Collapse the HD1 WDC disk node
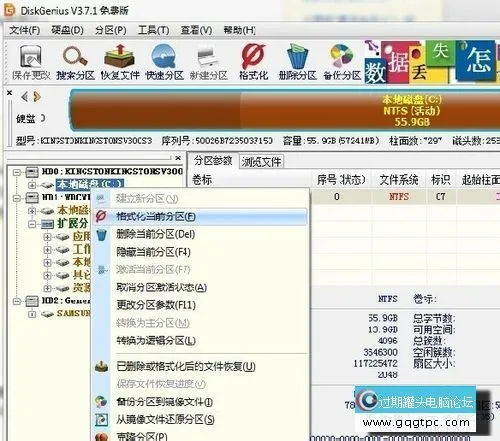500x441 pixels. pyautogui.click(x=17, y=198)
